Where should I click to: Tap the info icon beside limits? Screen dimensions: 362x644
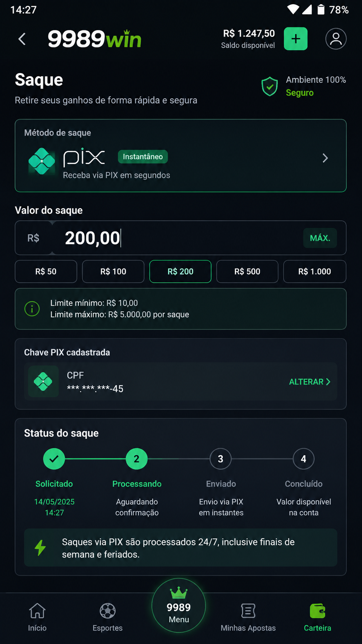32,309
